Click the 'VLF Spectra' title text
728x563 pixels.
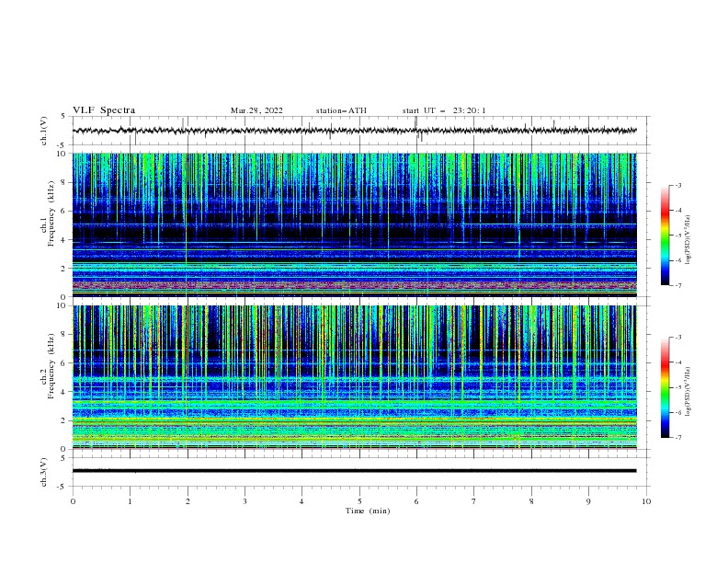(104, 110)
